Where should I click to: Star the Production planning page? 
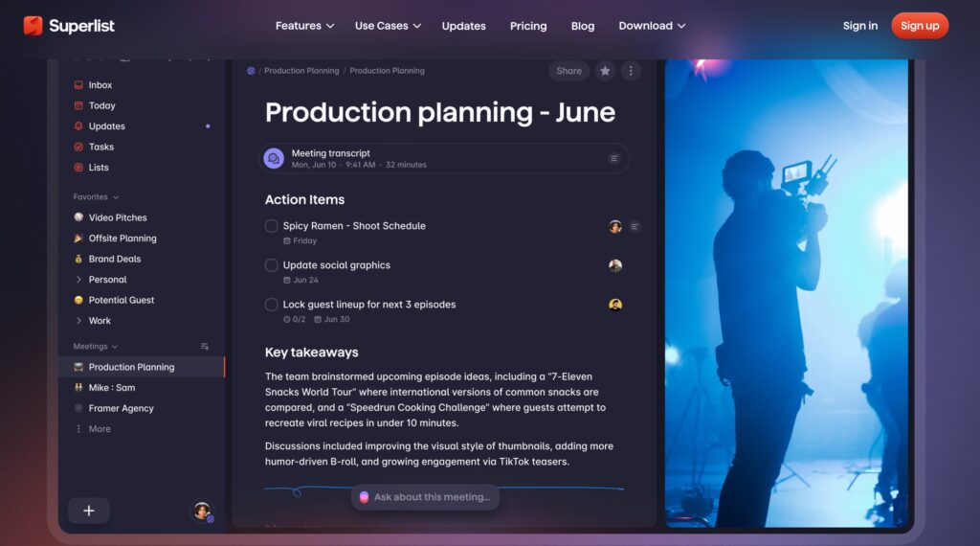pos(605,71)
